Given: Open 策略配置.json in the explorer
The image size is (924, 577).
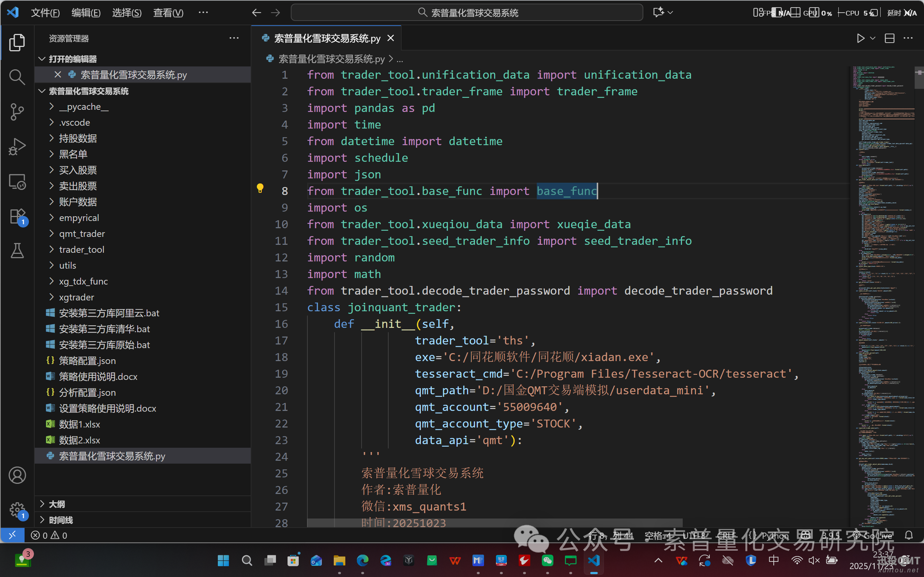Looking at the screenshot, I should 87,360.
